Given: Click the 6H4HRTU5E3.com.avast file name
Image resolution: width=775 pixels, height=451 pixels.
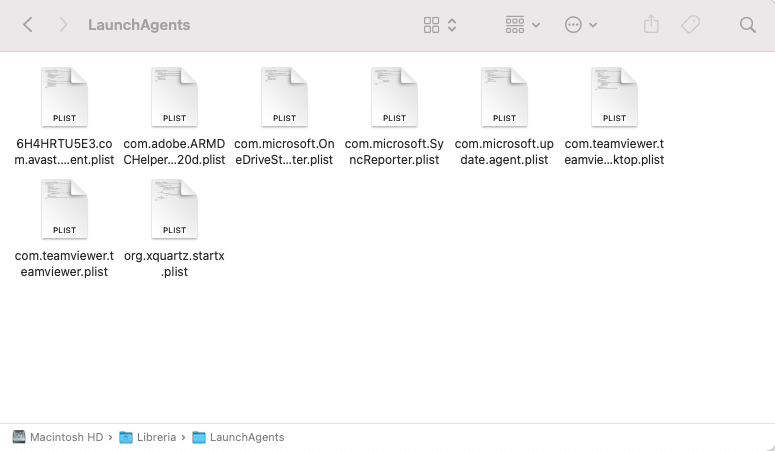Looking at the screenshot, I should point(64,152).
